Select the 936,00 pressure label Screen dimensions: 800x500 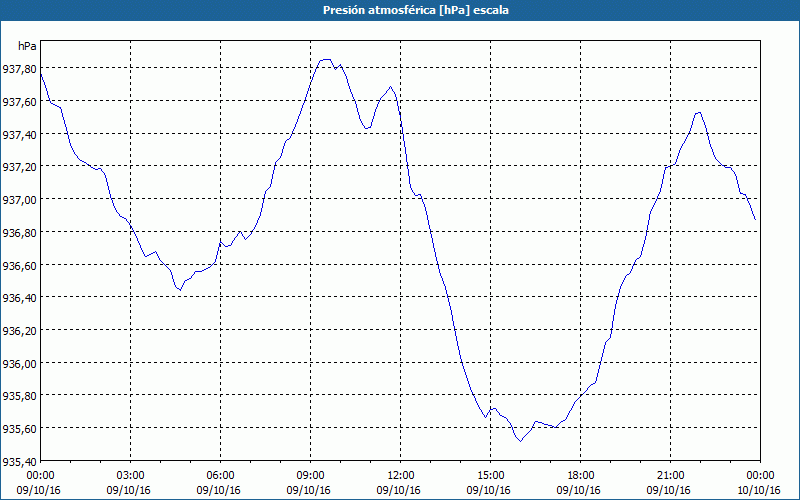pos(19,364)
